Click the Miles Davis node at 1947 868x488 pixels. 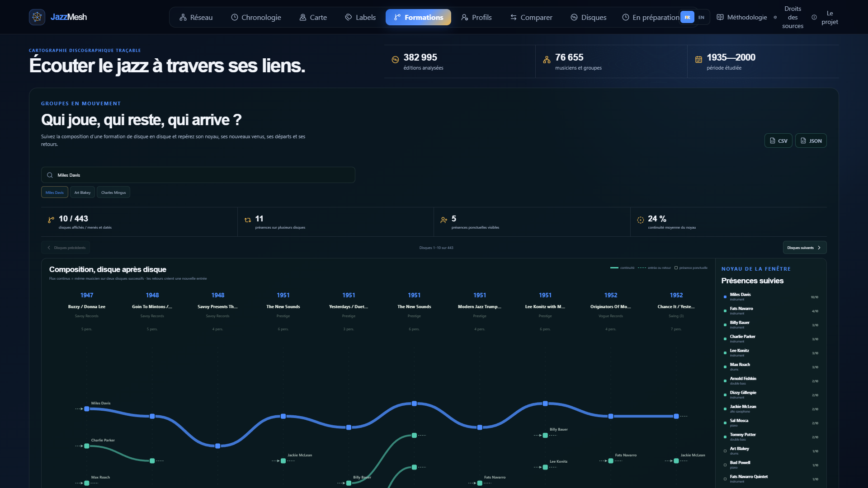(87, 409)
